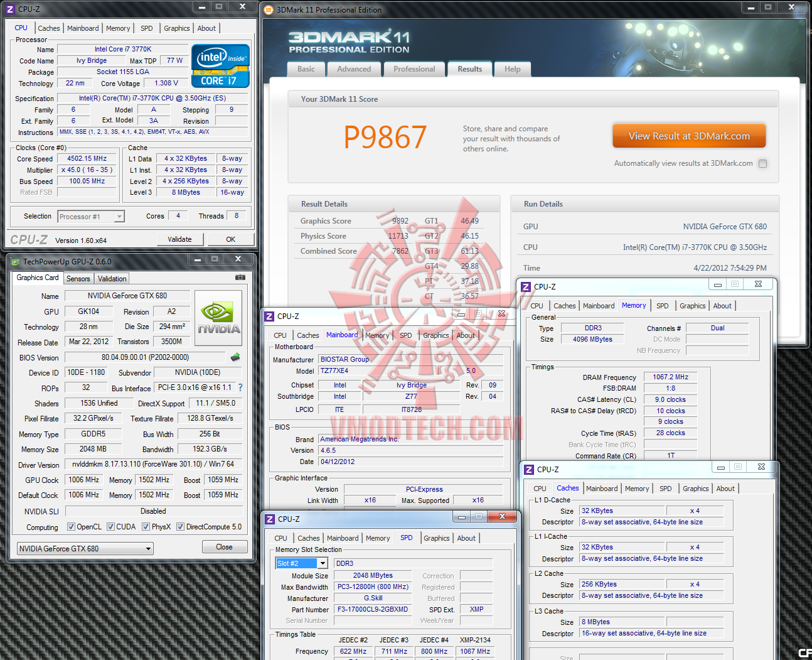Viewport: 812px width, 660px height.
Task: Toggle automatically view results at 3DMark.com
Action: [x=763, y=163]
